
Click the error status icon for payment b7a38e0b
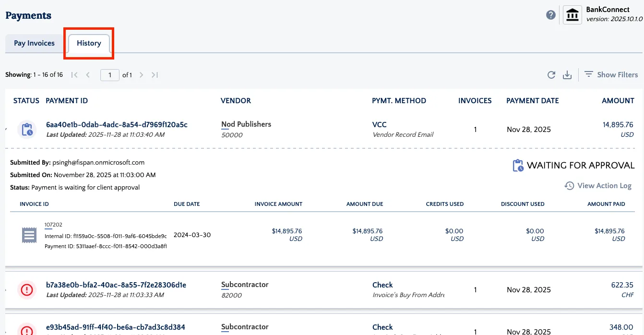[27, 290]
